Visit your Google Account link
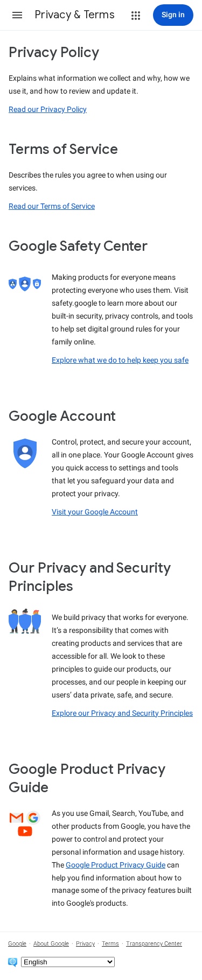This screenshot has width=202, height=980. click(x=95, y=512)
